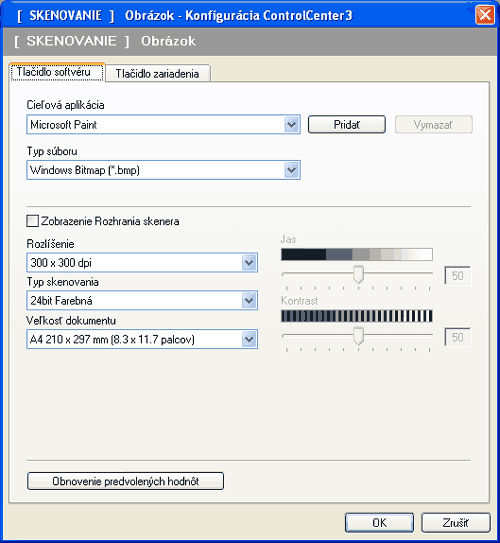Click the Jas brightness slider handle
This screenshot has width=500, height=543.
pyautogui.click(x=359, y=274)
